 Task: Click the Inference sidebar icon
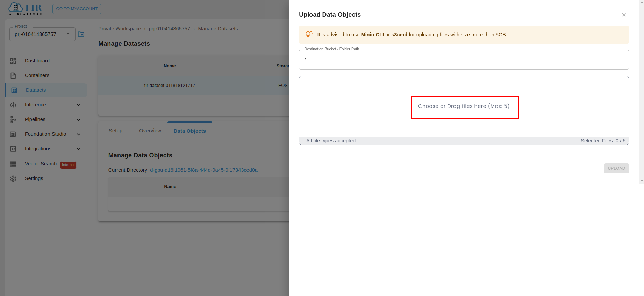pyautogui.click(x=13, y=105)
